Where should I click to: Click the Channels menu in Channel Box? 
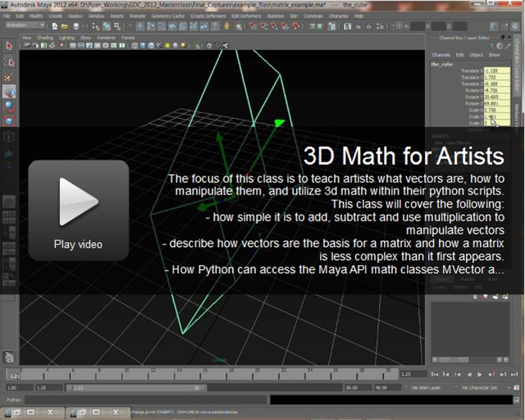(x=441, y=55)
